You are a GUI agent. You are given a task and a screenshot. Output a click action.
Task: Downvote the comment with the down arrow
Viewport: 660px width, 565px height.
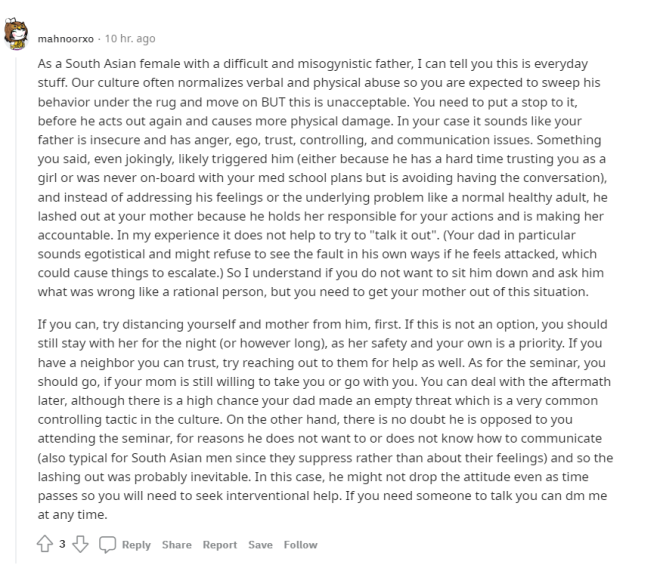pyautogui.click(x=80, y=544)
